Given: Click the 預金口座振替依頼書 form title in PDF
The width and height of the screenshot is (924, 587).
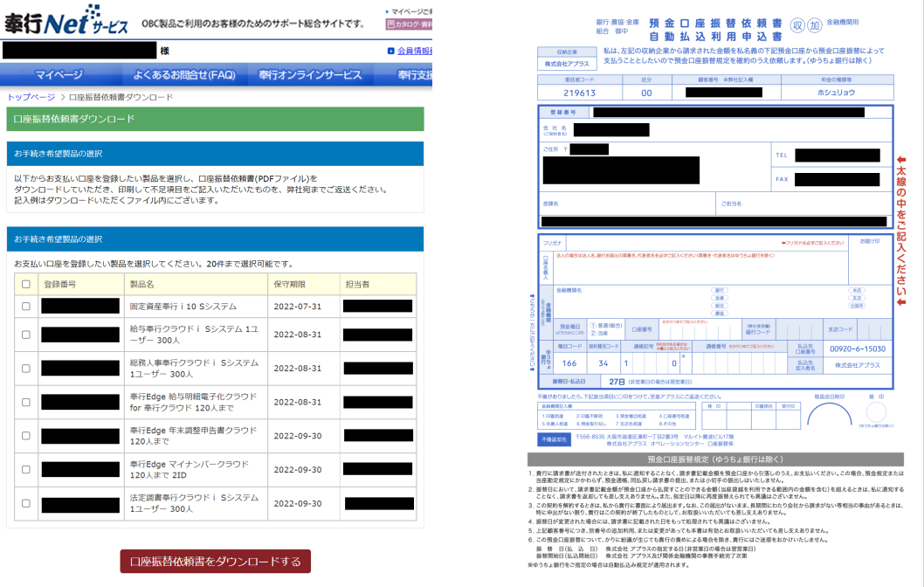Looking at the screenshot, I should pos(715,23).
